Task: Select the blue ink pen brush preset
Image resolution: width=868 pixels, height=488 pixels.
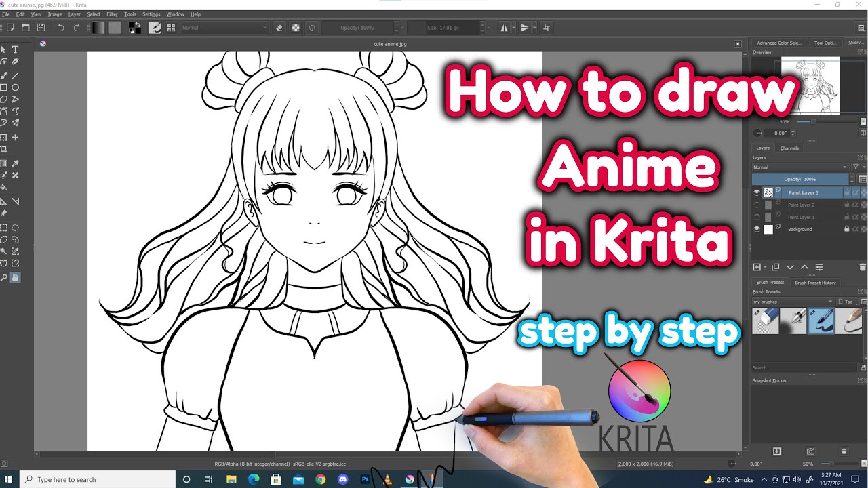Action: click(821, 321)
